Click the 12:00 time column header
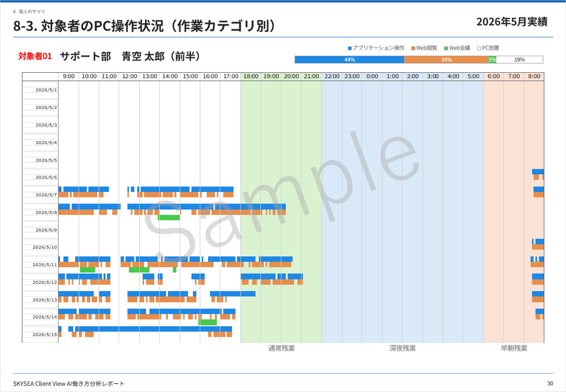The height and width of the screenshot is (392, 566). (129, 76)
